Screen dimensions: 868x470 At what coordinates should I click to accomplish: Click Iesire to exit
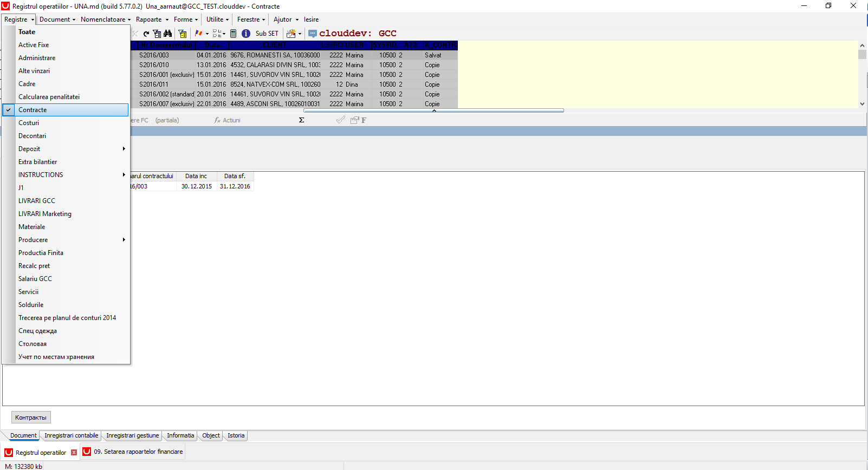(311, 19)
